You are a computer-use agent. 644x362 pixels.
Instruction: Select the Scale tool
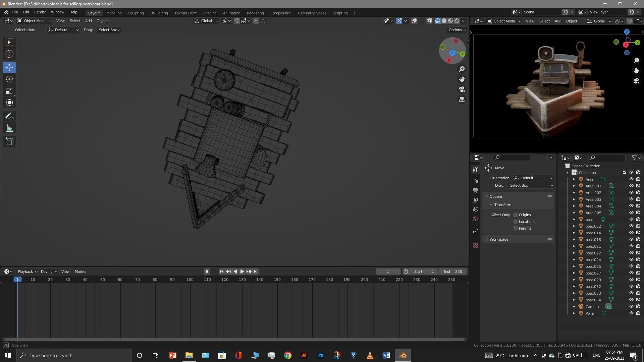pos(9,91)
